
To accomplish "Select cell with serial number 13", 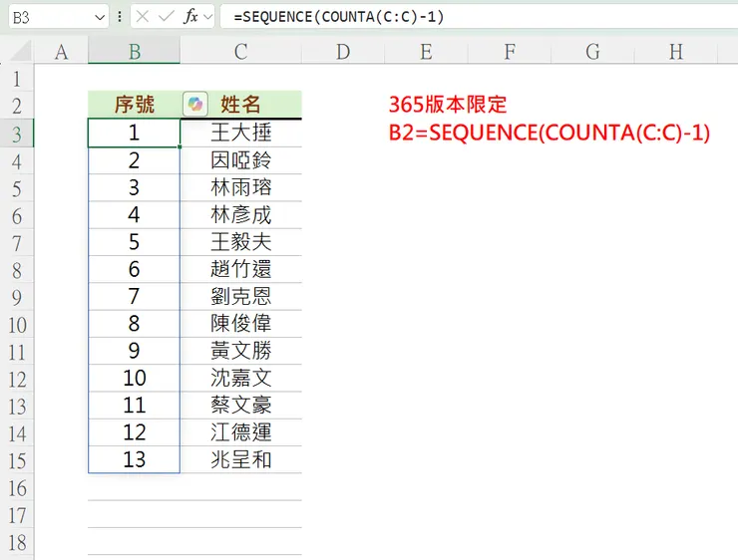I will (135, 459).
